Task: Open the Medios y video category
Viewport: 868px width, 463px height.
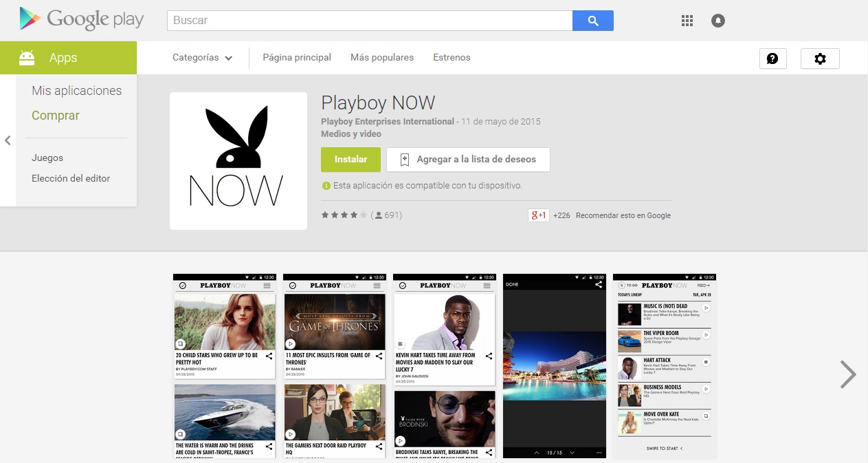Action: click(351, 134)
